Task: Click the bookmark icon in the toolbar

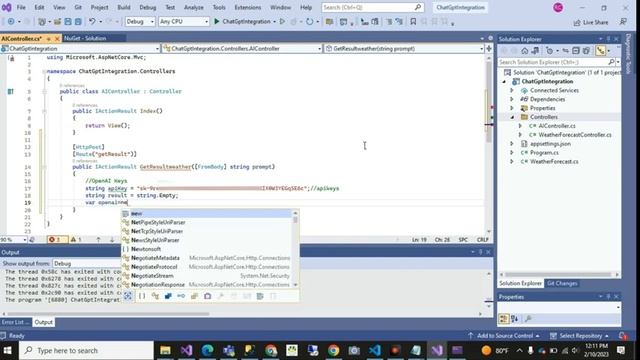Action: click(x=413, y=22)
